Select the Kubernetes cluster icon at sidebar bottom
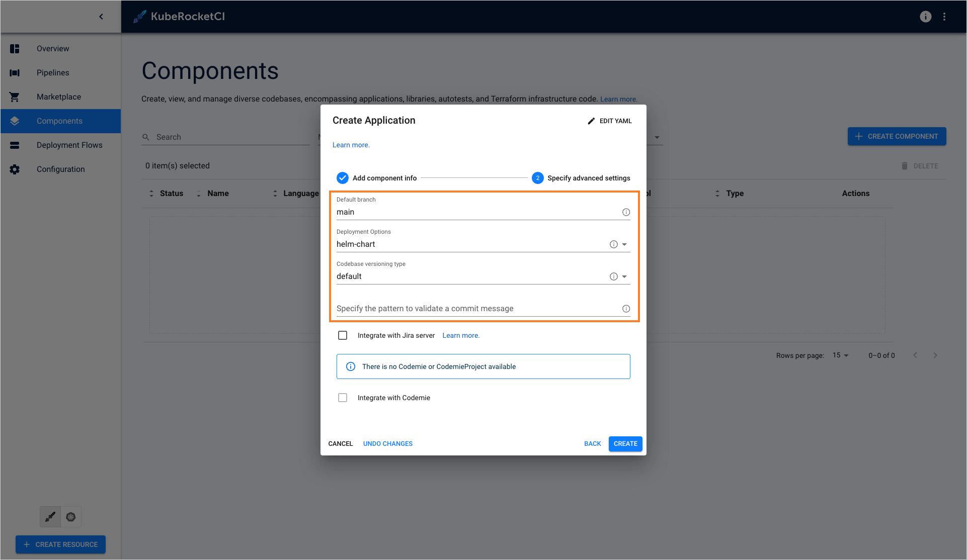This screenshot has width=967, height=560. click(71, 516)
